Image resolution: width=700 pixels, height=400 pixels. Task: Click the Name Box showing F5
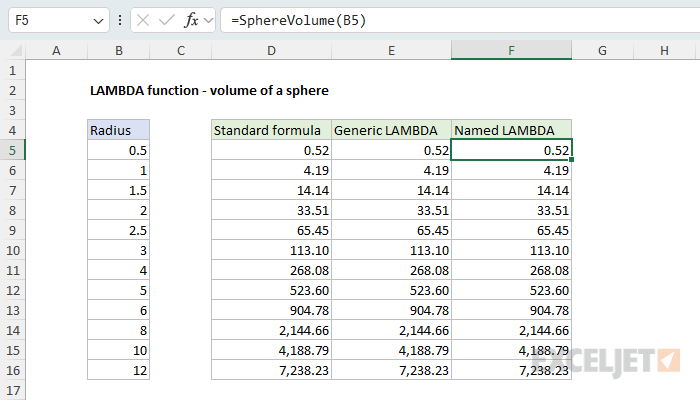point(59,20)
